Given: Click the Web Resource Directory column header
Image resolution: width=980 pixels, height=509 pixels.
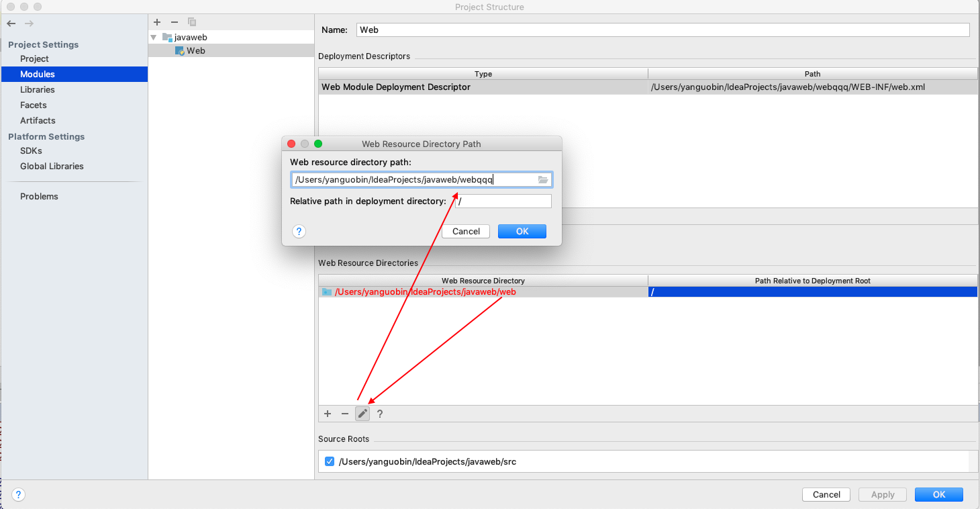Looking at the screenshot, I should pyautogui.click(x=483, y=281).
